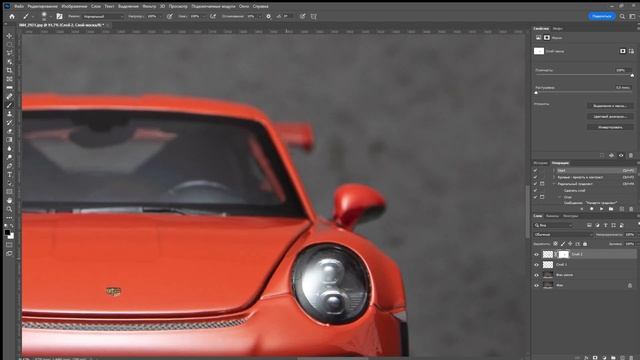The image size is (640, 360).
Task: Open the Окно menu
Action: [x=244, y=7]
